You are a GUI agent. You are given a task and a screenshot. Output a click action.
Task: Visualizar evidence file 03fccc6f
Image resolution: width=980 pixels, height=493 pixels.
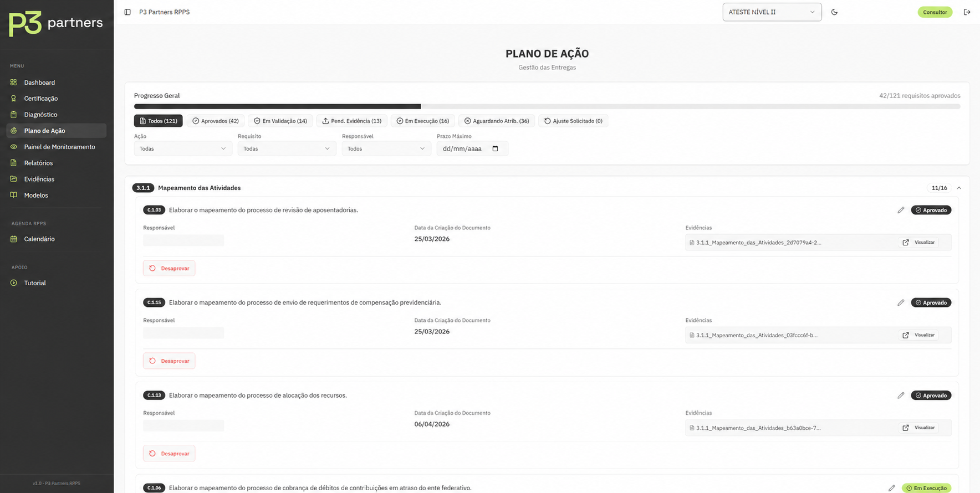point(919,335)
